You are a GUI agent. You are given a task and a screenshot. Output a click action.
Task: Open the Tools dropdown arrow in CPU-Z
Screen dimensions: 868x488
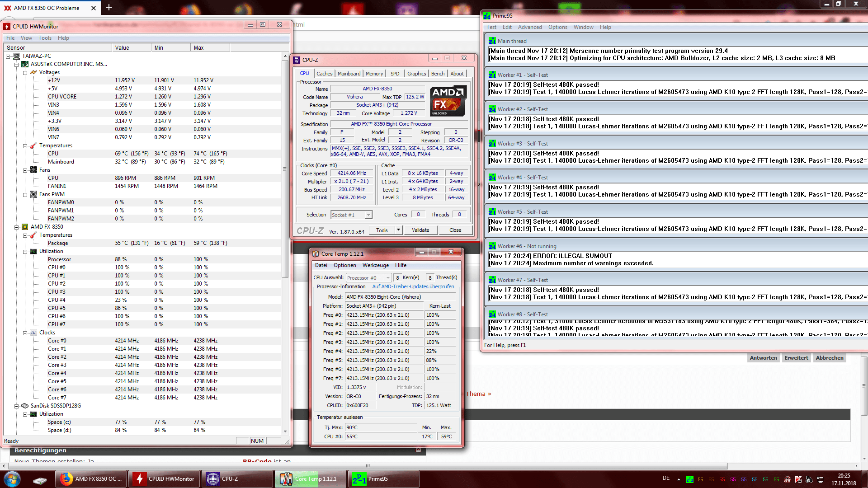tap(398, 230)
